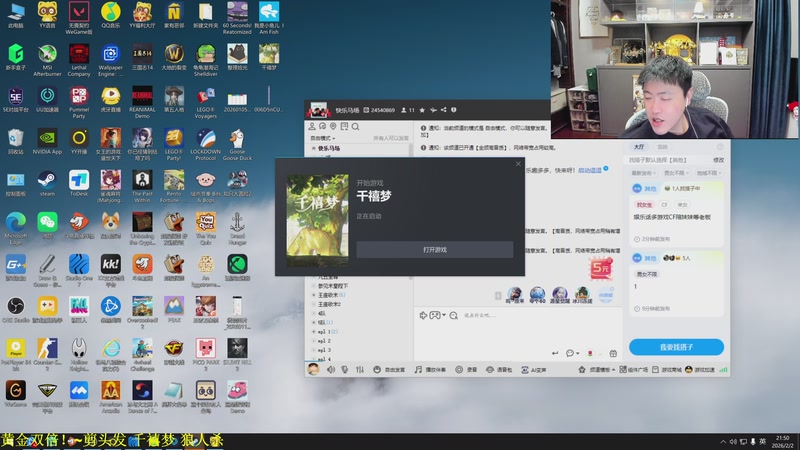Click the share icon in YY header
This screenshot has width=800, height=450.
(443, 110)
